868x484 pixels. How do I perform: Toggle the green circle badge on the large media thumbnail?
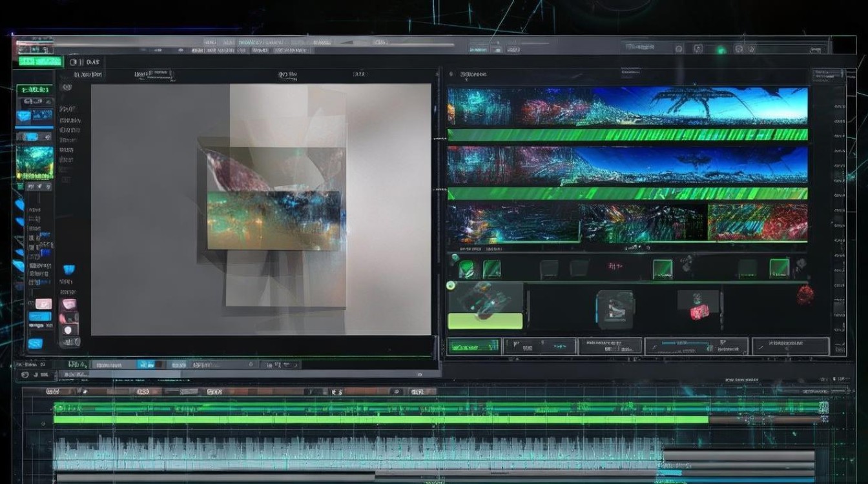[451, 285]
